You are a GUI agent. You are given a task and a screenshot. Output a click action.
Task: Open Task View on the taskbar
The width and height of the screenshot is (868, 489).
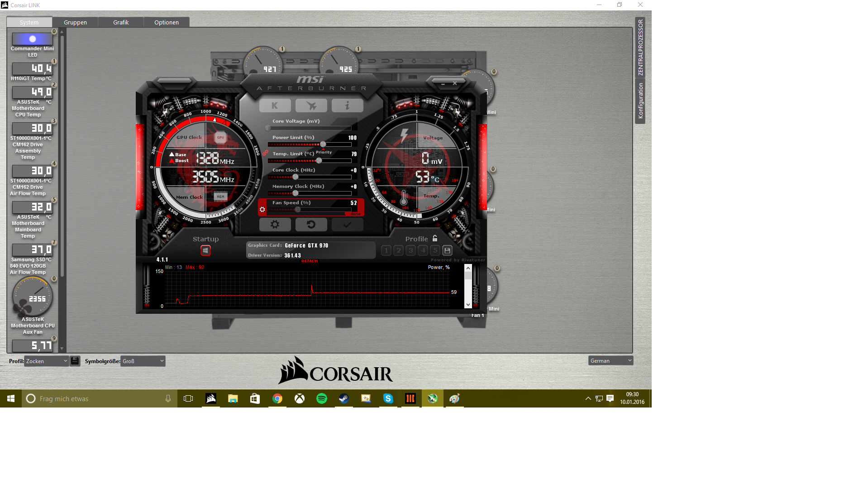click(x=188, y=398)
